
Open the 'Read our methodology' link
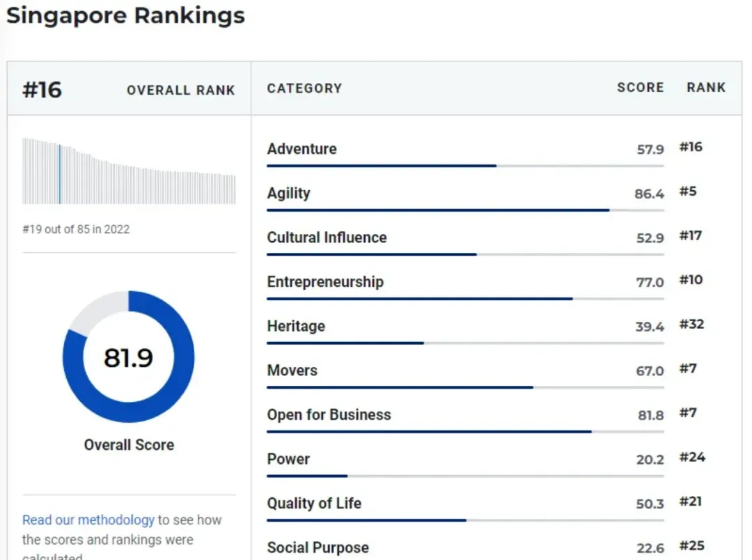88,520
